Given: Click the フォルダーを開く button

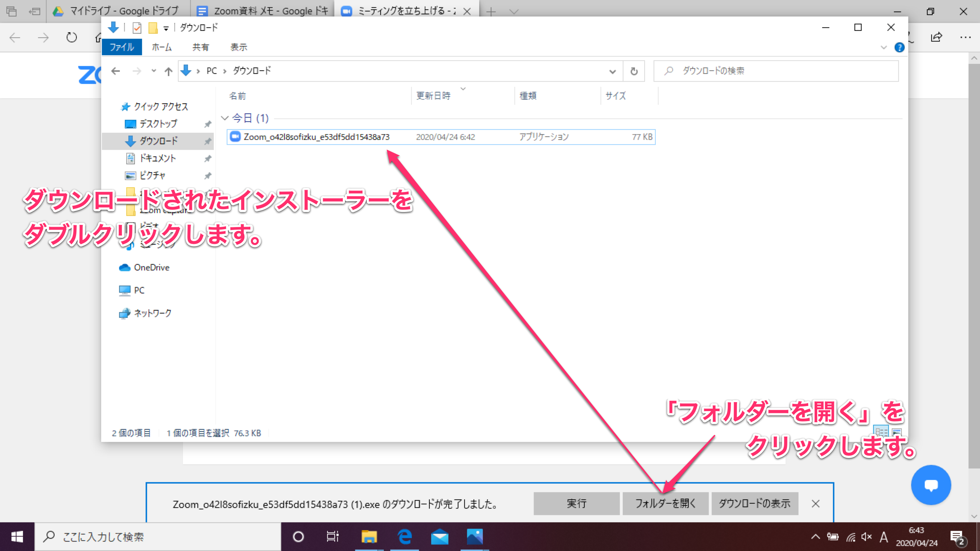Looking at the screenshot, I should [x=665, y=503].
